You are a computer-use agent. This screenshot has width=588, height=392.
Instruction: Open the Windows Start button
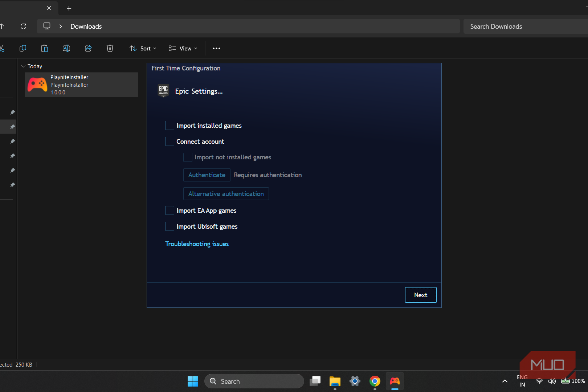193,381
